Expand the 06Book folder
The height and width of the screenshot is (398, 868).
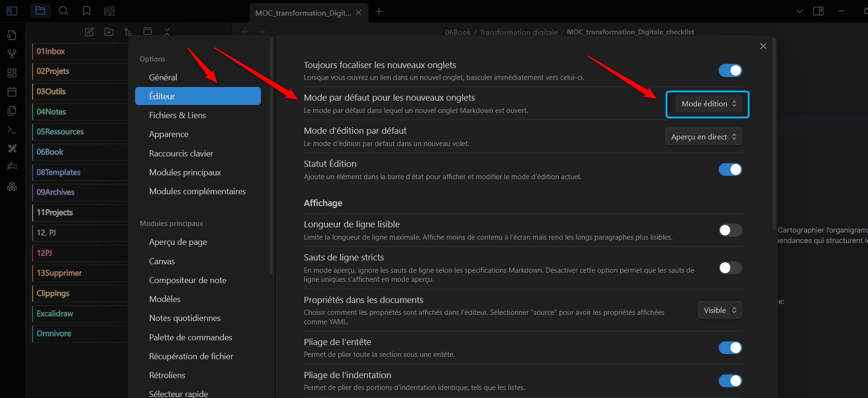80,152
